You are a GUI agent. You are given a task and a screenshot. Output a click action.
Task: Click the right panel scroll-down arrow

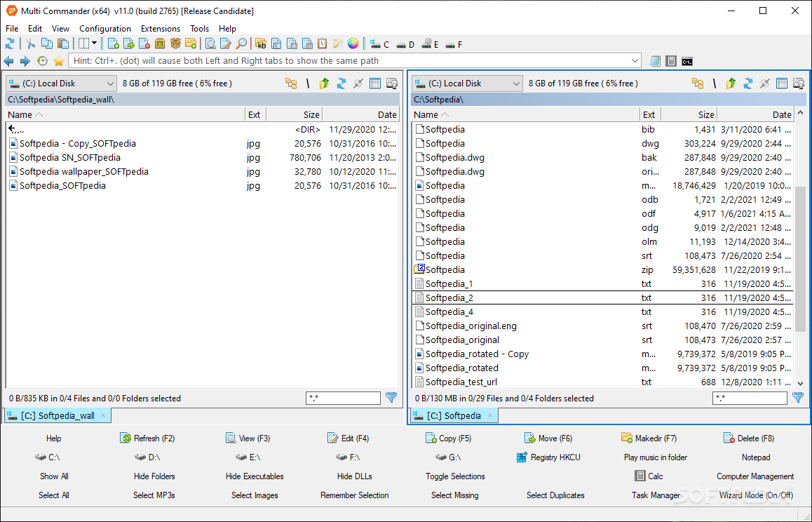pos(800,384)
